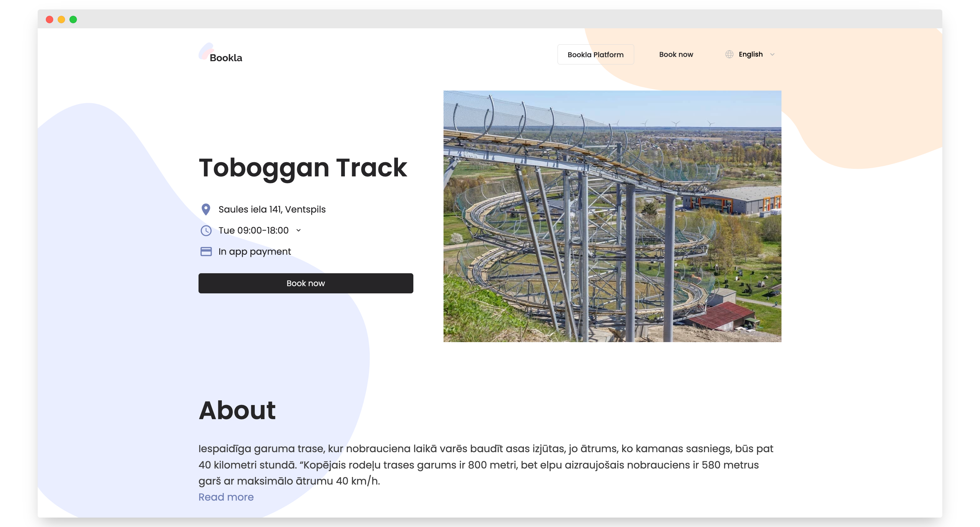Click the Toboggan Track heading
This screenshot has width=980, height=527.
[x=303, y=168]
